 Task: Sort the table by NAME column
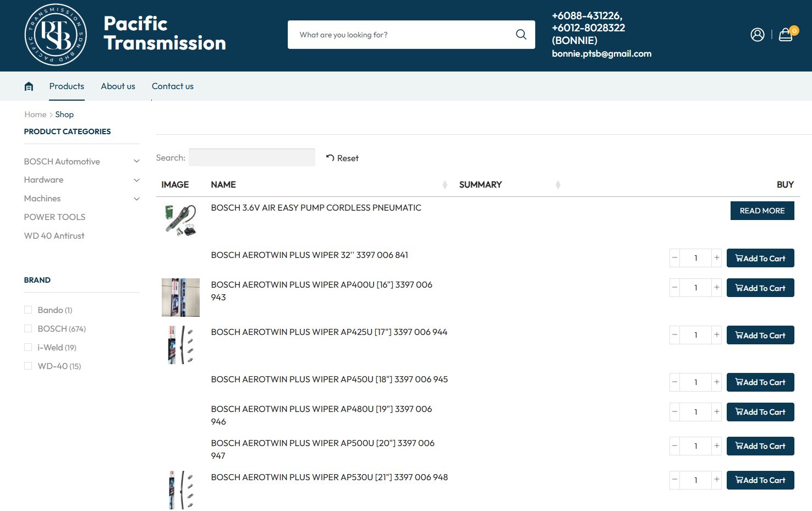point(445,185)
